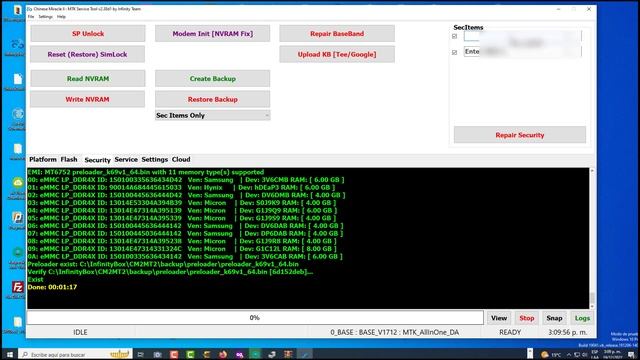
Task: Open the topmost desktop icon on the left
Action: pos(17,10)
